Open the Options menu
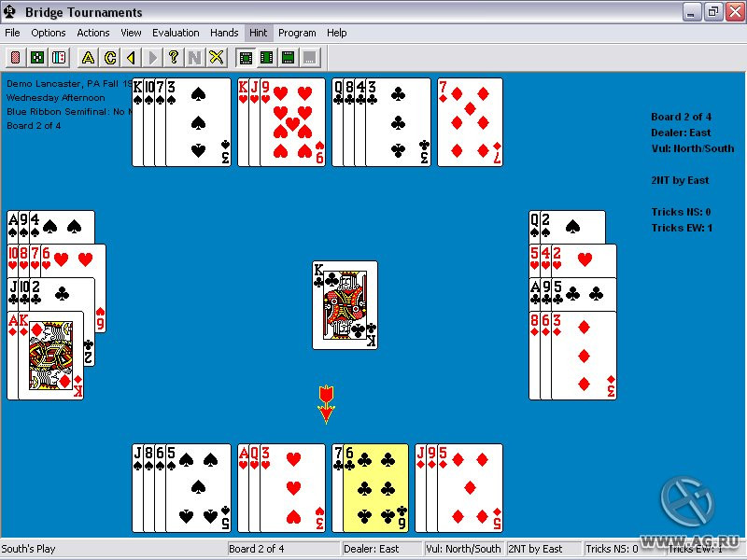 click(49, 33)
